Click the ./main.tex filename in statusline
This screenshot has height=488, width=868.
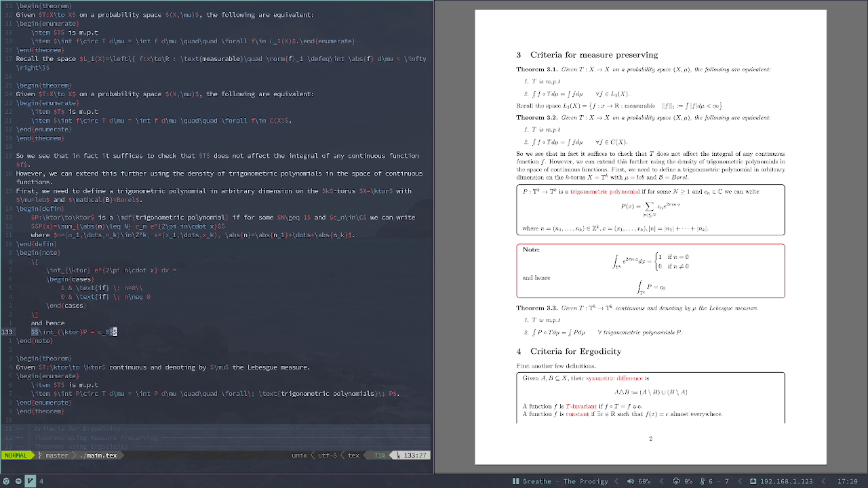coord(98,455)
